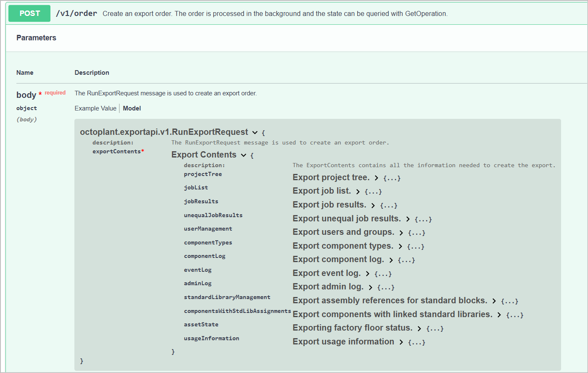588x373 pixels.
Task: Expand Exporting factory floor status chevron
Action: (x=419, y=328)
